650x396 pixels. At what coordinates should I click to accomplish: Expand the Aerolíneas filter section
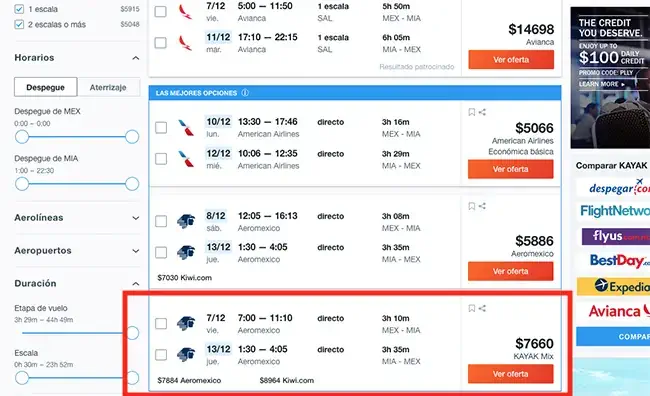tap(136, 218)
